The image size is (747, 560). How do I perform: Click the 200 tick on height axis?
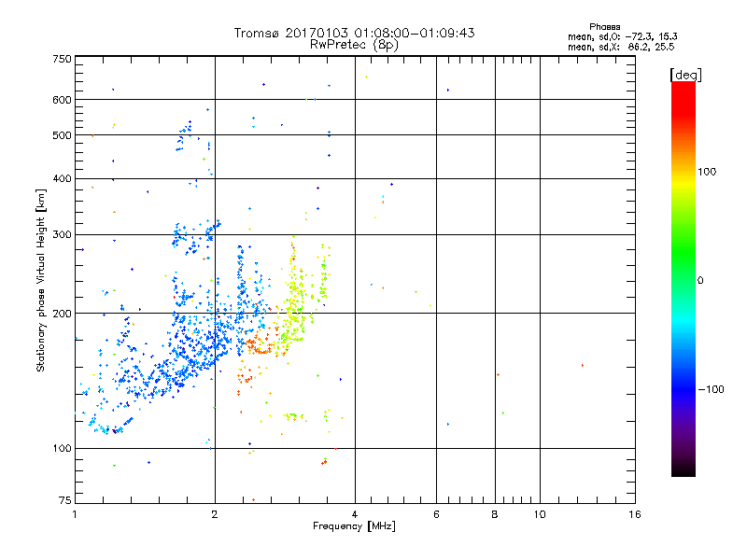pyautogui.click(x=62, y=314)
